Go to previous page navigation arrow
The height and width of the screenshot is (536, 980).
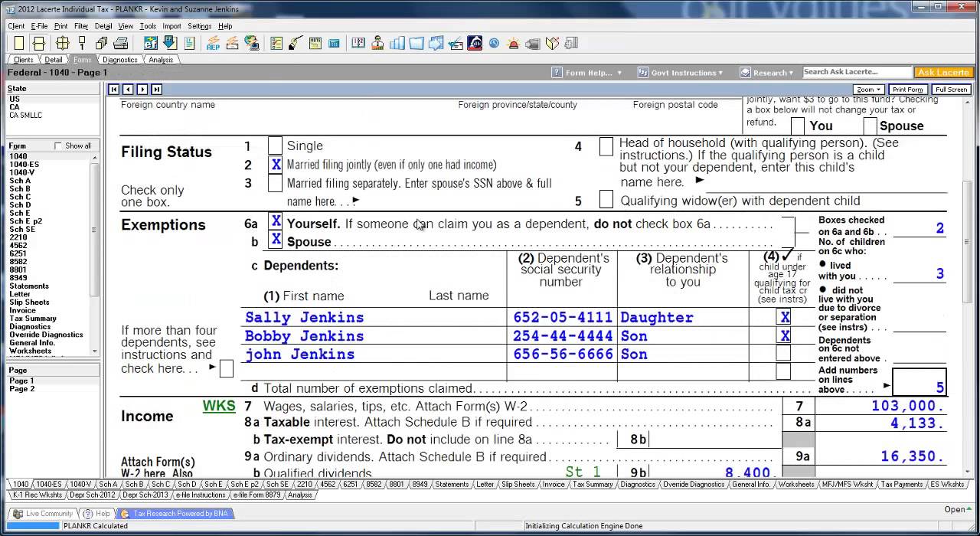[128, 90]
